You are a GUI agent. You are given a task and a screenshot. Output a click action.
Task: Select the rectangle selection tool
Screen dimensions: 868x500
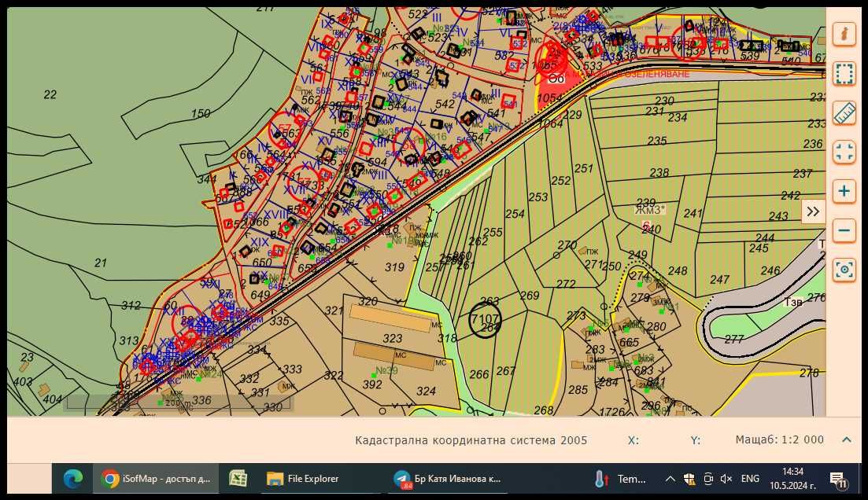click(844, 74)
